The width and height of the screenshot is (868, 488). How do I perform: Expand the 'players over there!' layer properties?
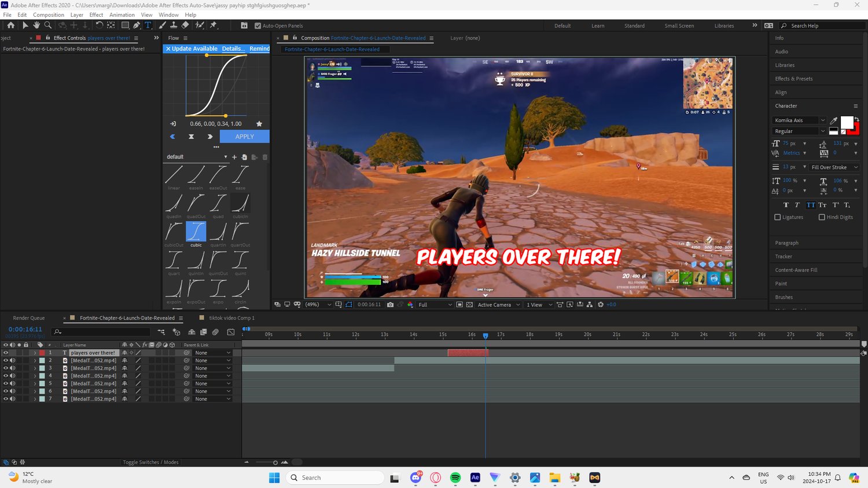click(35, 353)
